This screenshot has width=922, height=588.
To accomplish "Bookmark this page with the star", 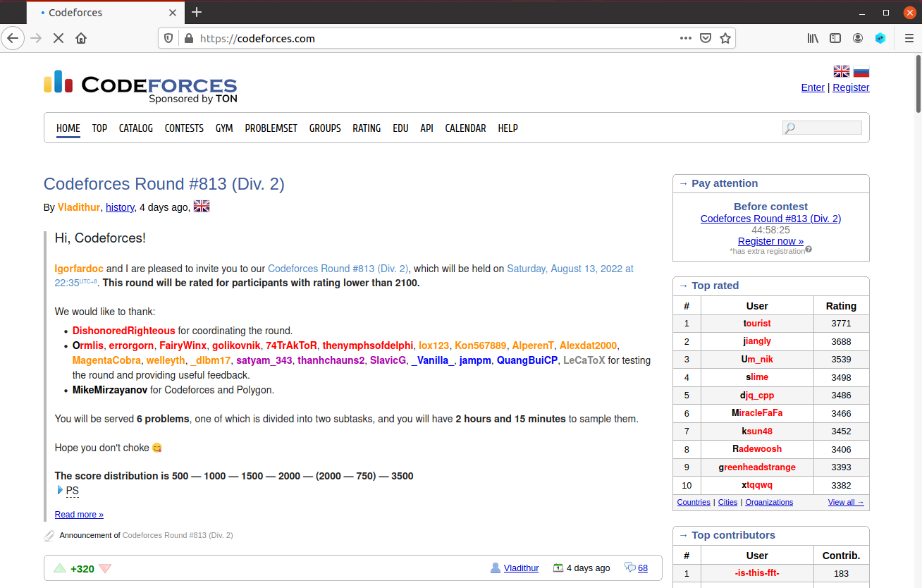I will tap(725, 38).
